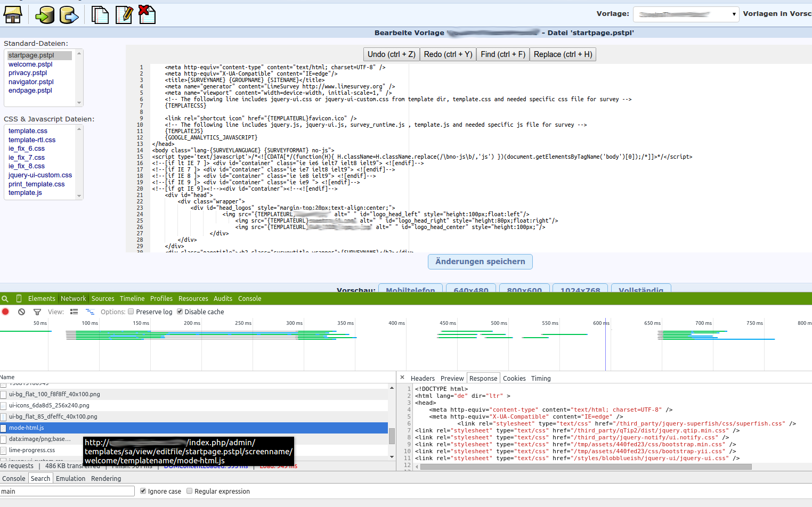Click the filter funnel icon in Network panel
Image resolution: width=812 pixels, height=507 pixels.
coord(37,312)
